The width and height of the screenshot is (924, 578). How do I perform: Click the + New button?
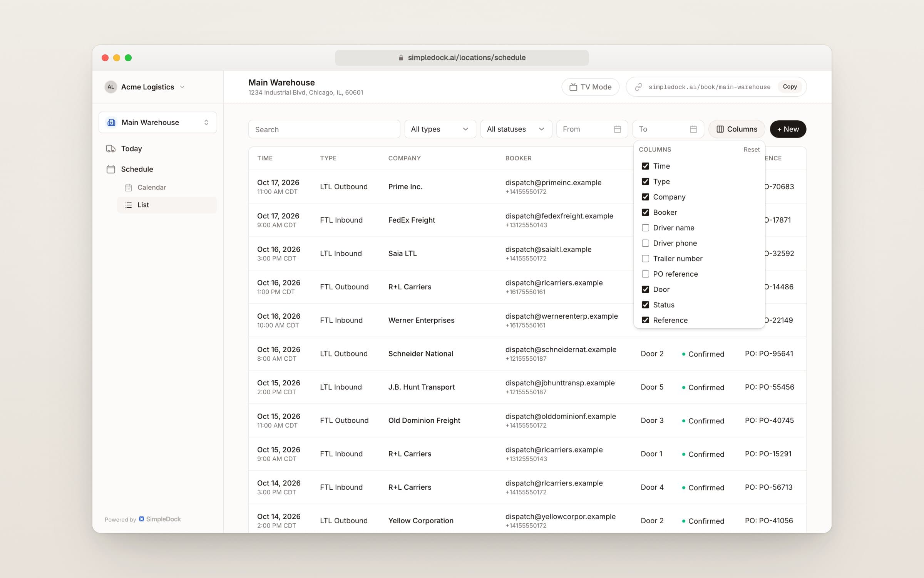coord(788,129)
